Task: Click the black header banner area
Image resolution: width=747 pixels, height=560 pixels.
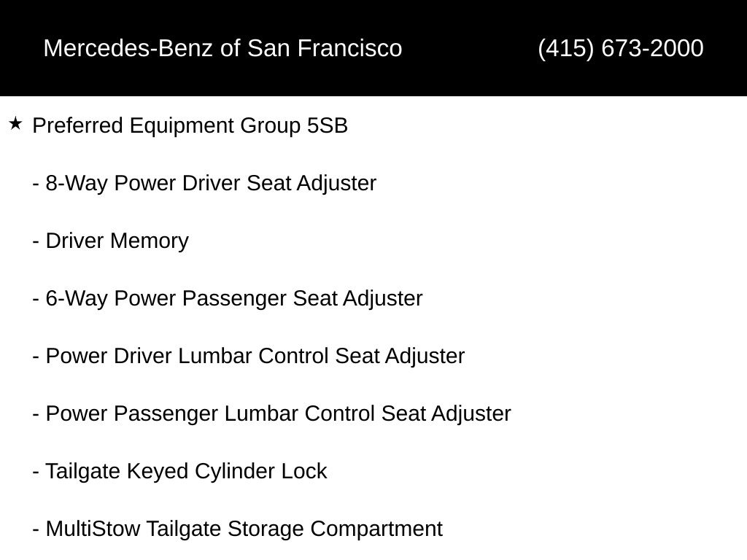Action: point(373,48)
